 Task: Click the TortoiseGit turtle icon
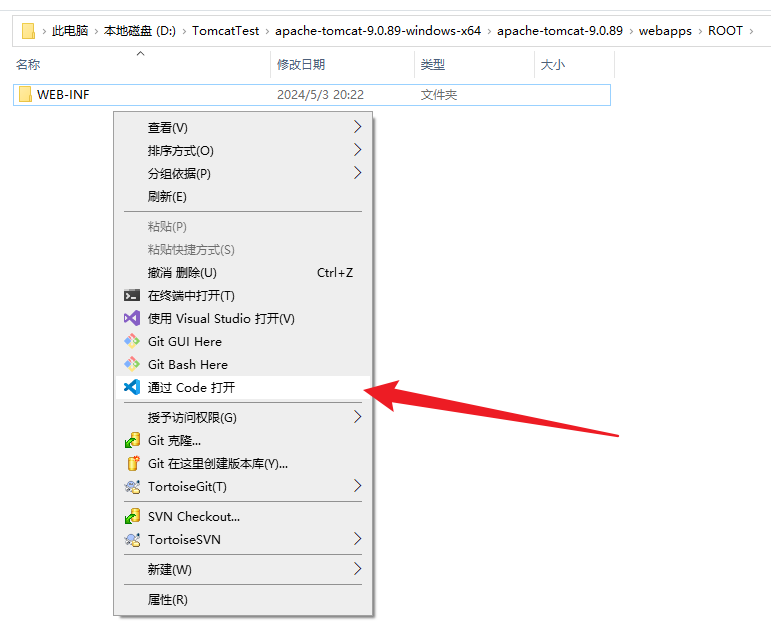[x=132, y=486]
